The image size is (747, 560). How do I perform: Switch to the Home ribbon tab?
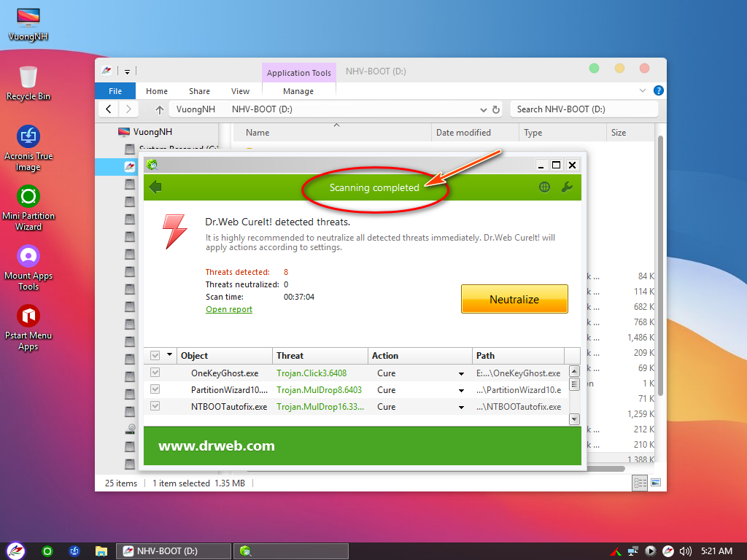click(157, 91)
